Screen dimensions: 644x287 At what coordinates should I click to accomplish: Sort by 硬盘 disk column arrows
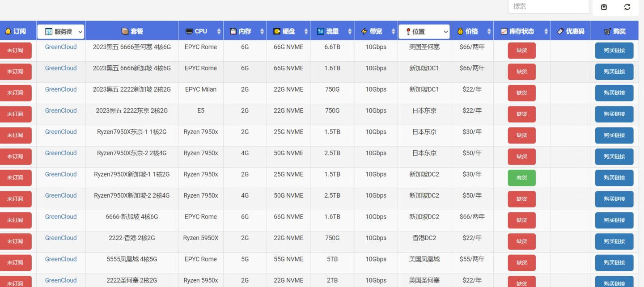coord(306,31)
